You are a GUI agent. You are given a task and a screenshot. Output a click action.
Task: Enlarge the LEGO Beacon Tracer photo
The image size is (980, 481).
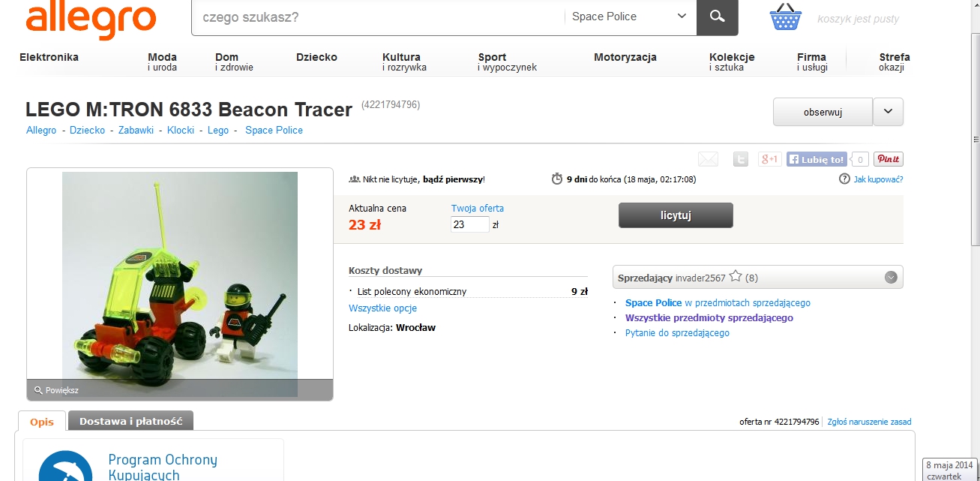[179, 285]
